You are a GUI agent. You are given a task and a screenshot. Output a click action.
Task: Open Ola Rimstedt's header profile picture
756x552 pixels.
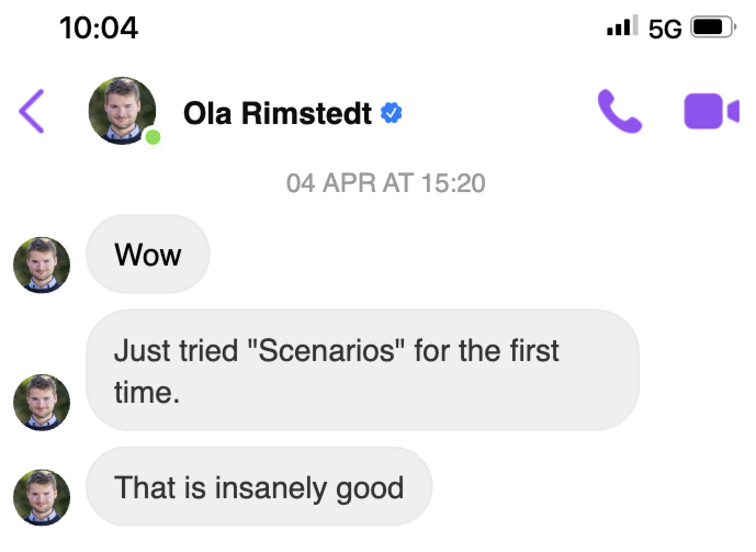[x=122, y=110]
